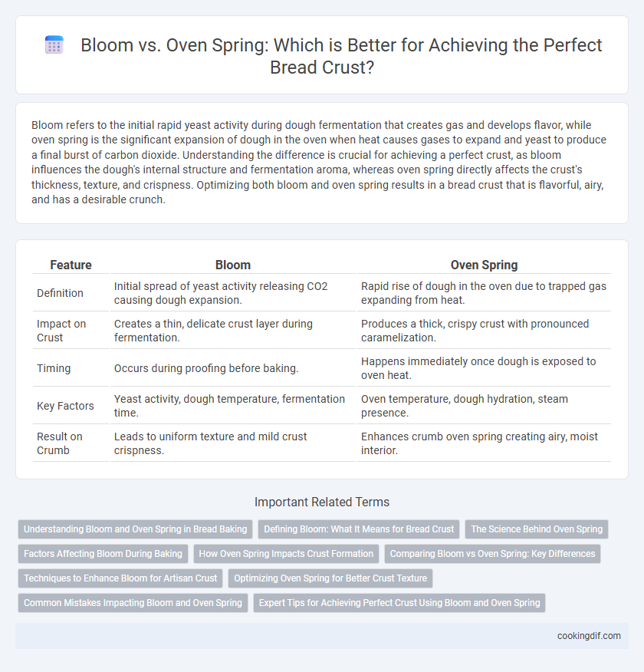Click the 'Bloom' column header

(x=233, y=265)
